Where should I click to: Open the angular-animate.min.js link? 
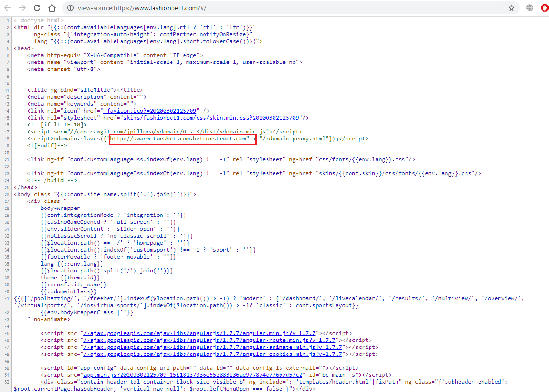[x=213, y=347]
